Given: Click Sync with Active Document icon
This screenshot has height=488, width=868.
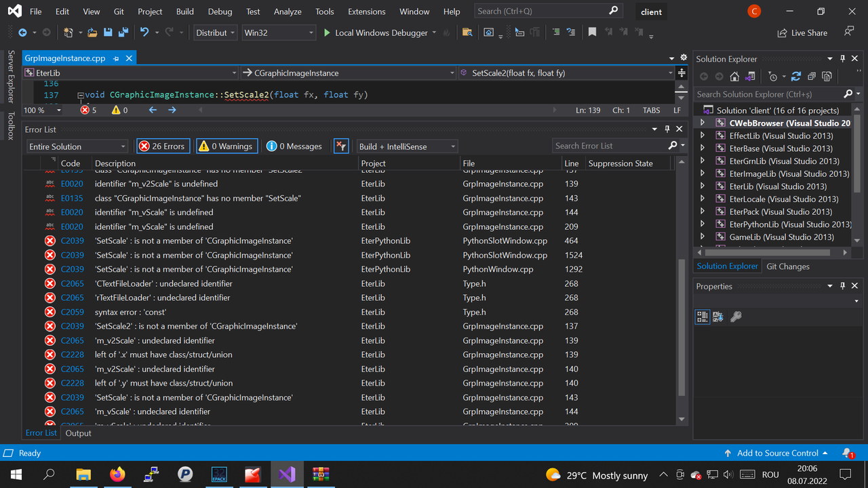Looking at the screenshot, I should click(796, 77).
